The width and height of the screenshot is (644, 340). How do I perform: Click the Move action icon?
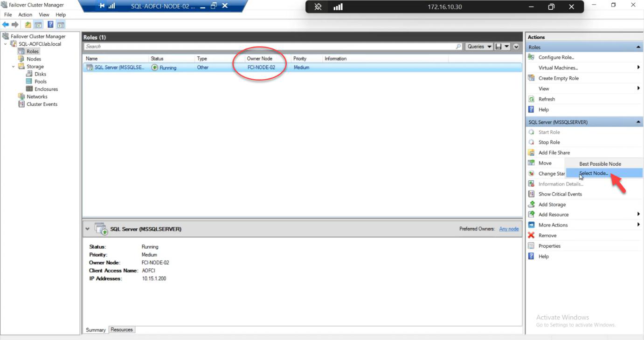531,163
